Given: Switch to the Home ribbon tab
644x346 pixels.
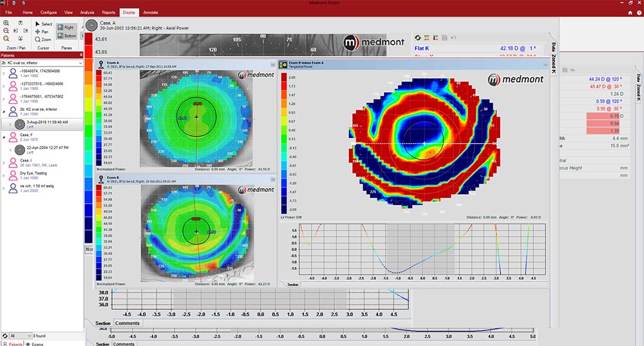Looking at the screenshot, I should 28,12.
